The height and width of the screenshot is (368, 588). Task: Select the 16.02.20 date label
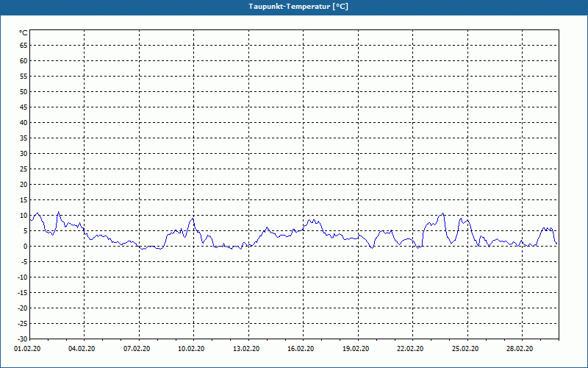pyautogui.click(x=301, y=349)
